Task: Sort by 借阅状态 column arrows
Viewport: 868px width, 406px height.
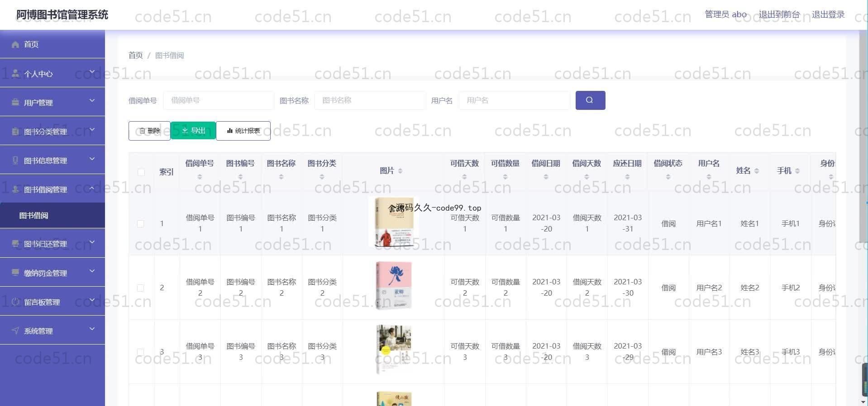Action: coord(668,177)
